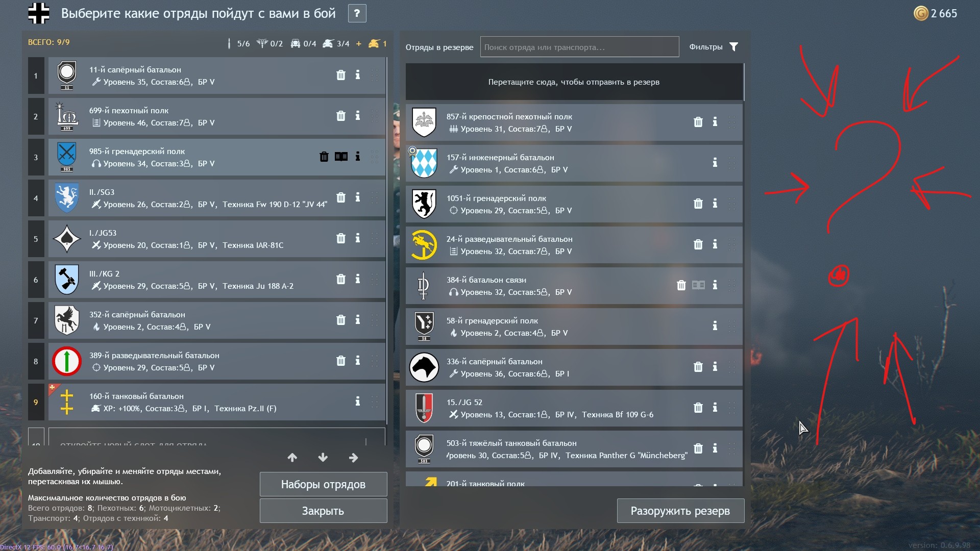The width and height of the screenshot is (980, 551).
Task: Select 503-й тяжёлый танковый батальон in reserve
Action: click(x=574, y=449)
